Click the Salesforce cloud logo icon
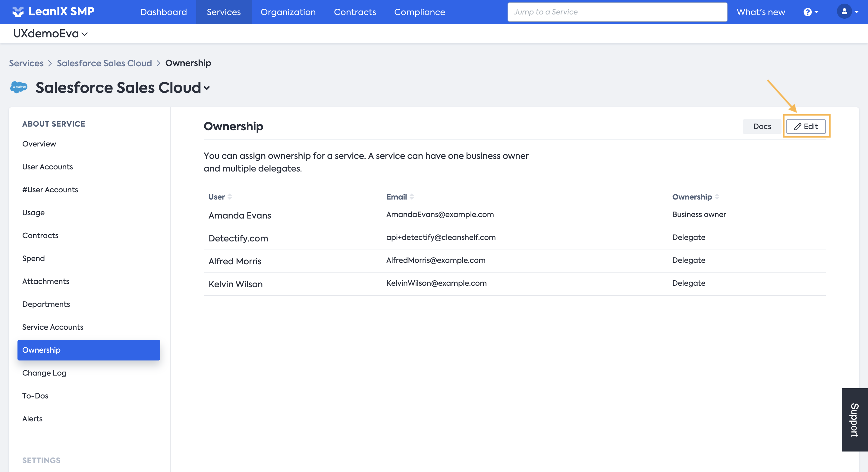This screenshot has height=472, width=868. pyautogui.click(x=19, y=87)
